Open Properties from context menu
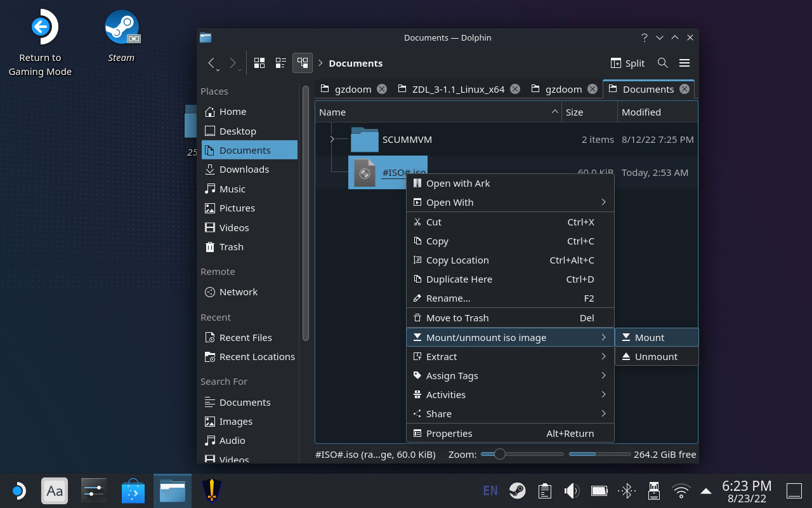The height and width of the screenshot is (508, 812). point(510,434)
